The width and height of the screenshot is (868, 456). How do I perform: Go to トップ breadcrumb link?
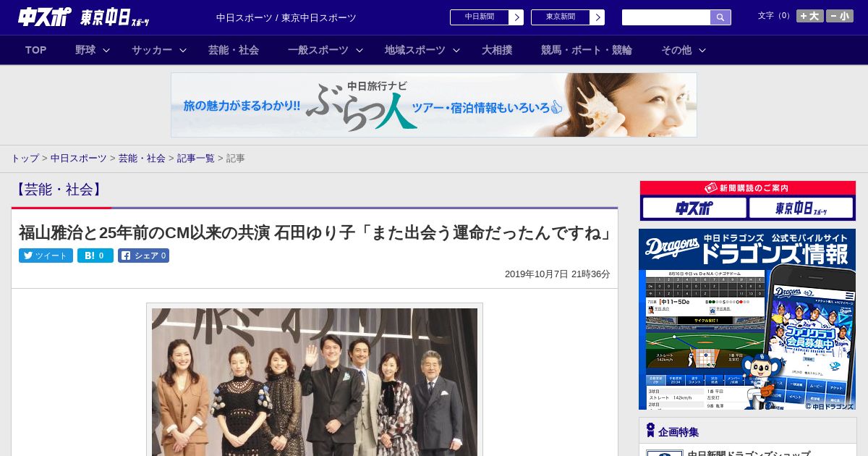pyautogui.click(x=25, y=158)
